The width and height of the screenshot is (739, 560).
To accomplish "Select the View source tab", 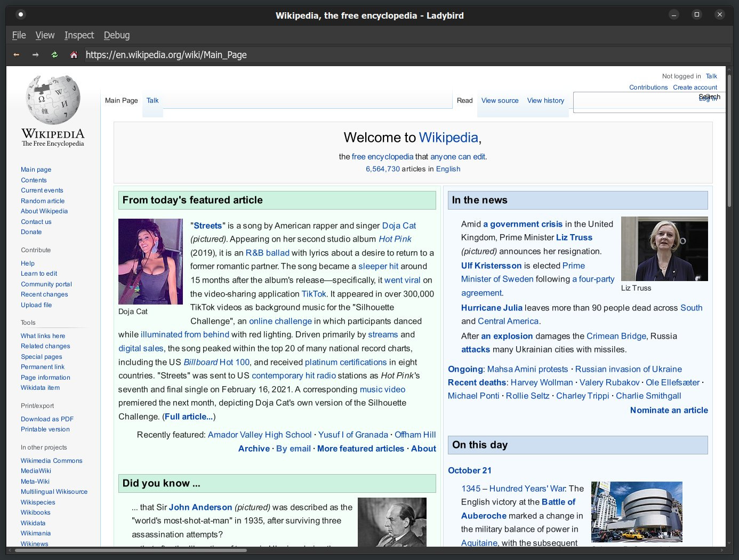I will pyautogui.click(x=500, y=100).
